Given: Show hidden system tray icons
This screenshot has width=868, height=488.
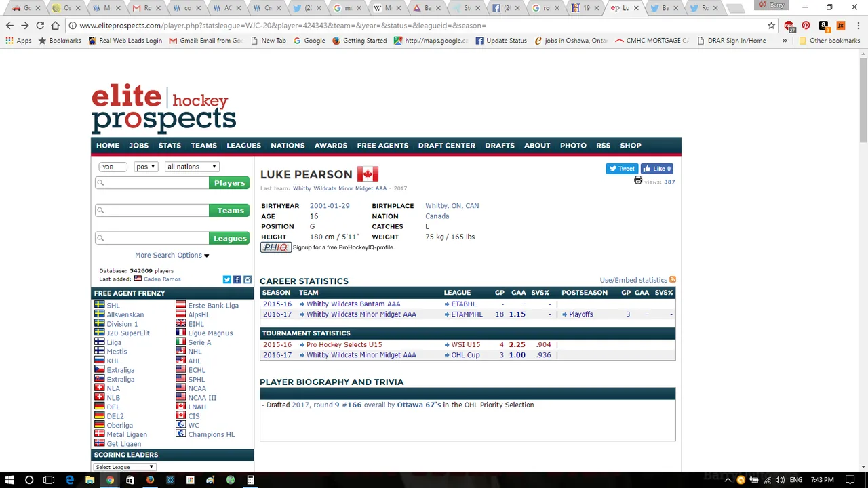Looking at the screenshot, I should pyautogui.click(x=728, y=480).
